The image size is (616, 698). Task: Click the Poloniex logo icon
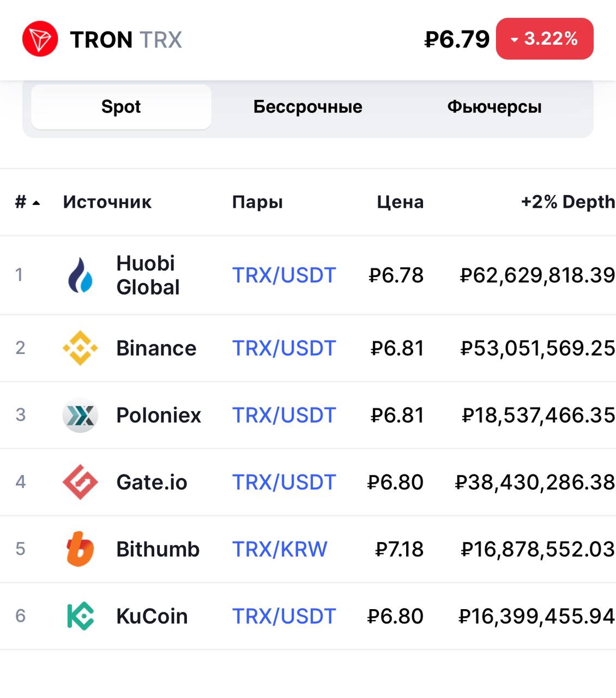(80, 415)
